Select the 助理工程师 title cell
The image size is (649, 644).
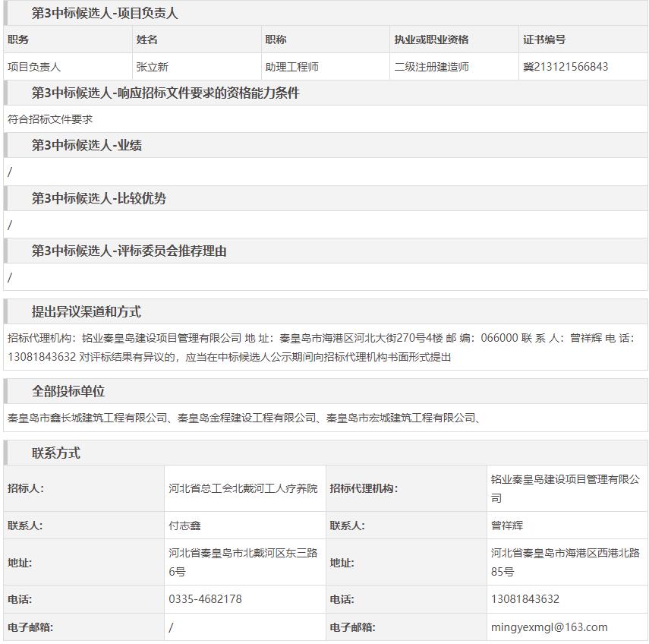(x=291, y=67)
